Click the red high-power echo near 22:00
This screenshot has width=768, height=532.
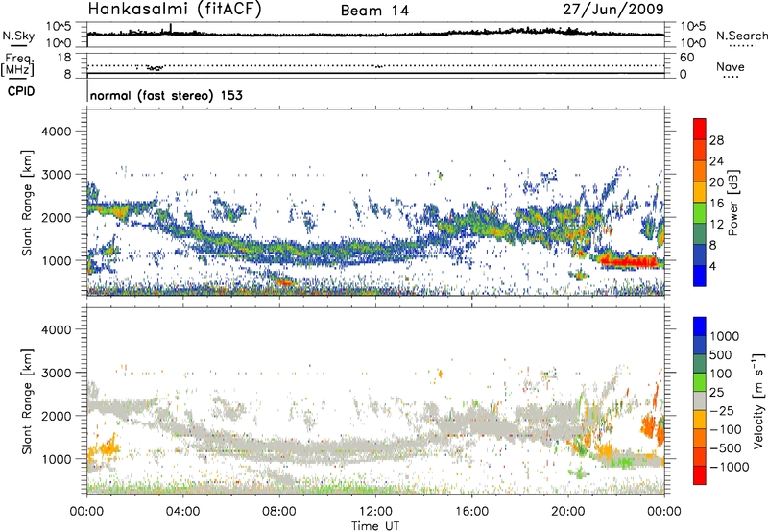630,261
